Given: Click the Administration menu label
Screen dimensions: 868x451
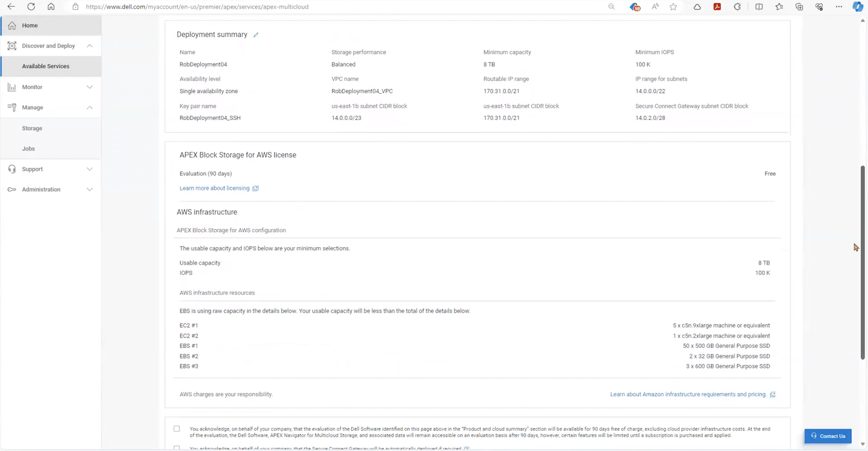Looking at the screenshot, I should [41, 189].
